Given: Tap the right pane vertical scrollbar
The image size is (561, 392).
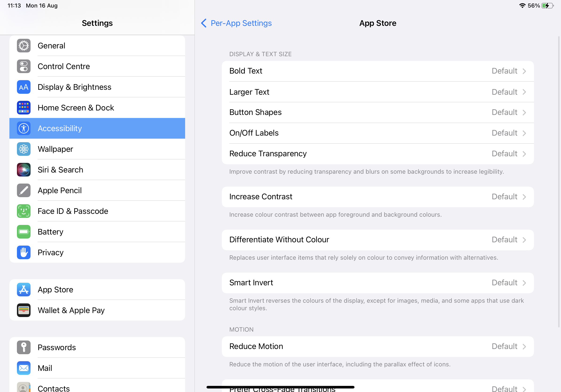Looking at the screenshot, I should [x=559, y=181].
